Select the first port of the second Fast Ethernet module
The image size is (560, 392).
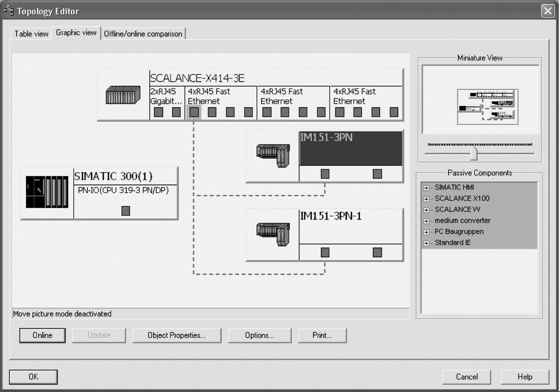267,112
